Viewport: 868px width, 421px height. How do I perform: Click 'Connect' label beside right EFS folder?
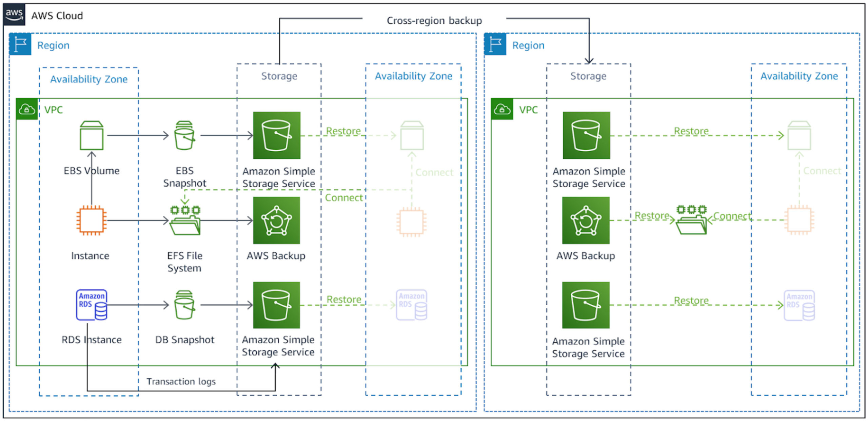[732, 216]
